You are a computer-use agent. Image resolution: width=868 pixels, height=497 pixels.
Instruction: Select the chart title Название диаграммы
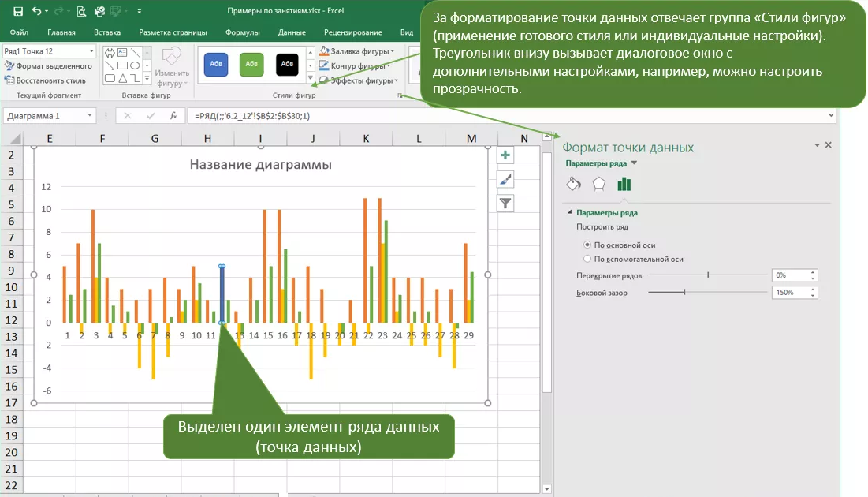pyautogui.click(x=261, y=165)
